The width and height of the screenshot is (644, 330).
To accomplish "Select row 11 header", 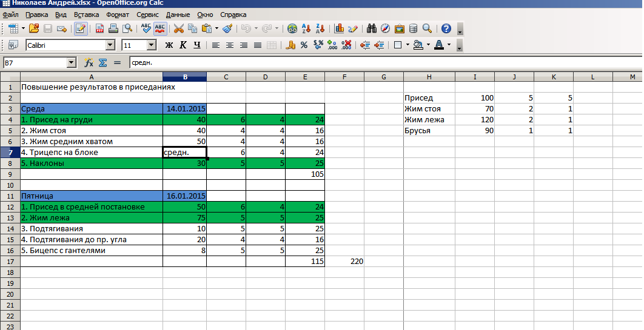I will pyautogui.click(x=10, y=196).
